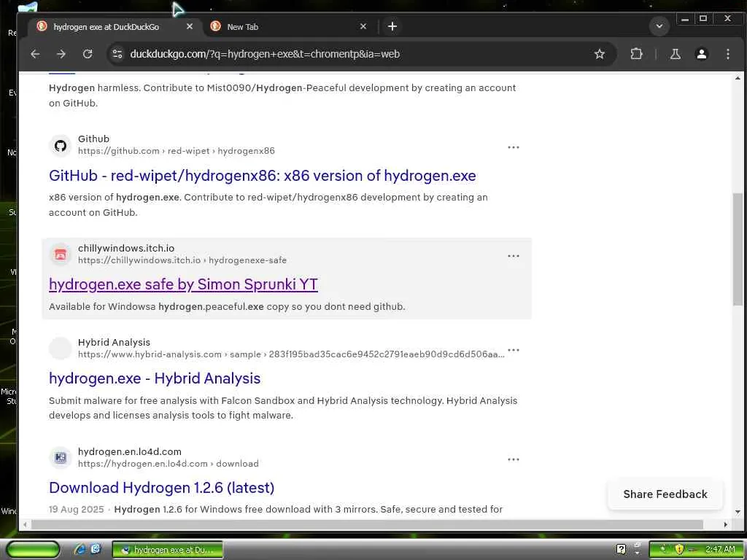
Task: Click horizontal scroll right arrow
Action: tap(726, 525)
